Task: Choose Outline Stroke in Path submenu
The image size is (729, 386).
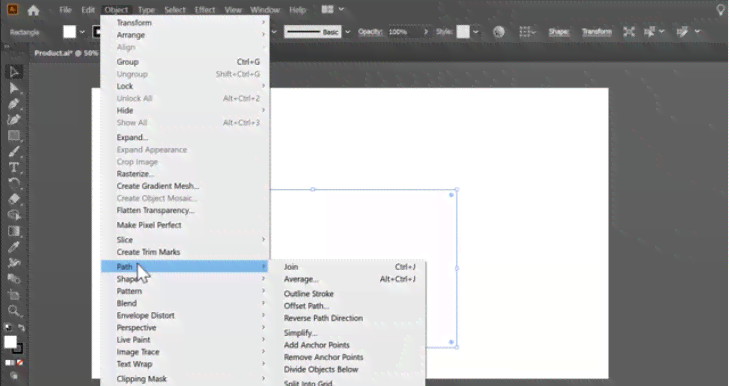Action: click(x=348, y=294)
